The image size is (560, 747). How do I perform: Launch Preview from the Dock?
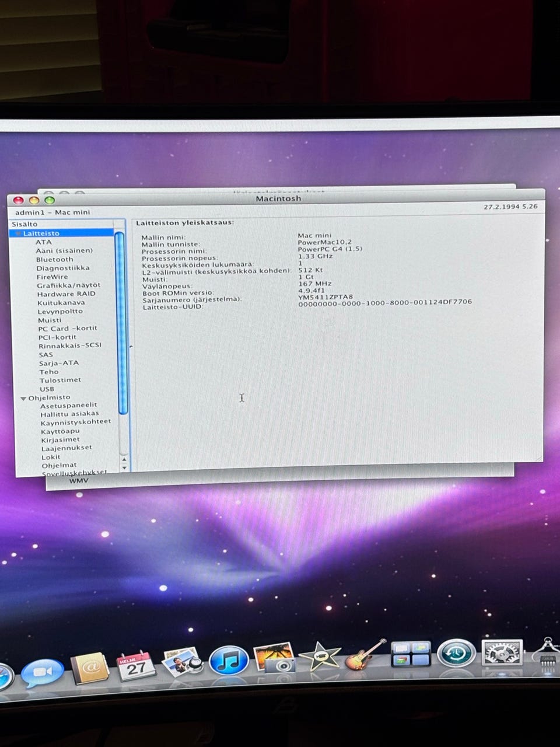coord(183,663)
